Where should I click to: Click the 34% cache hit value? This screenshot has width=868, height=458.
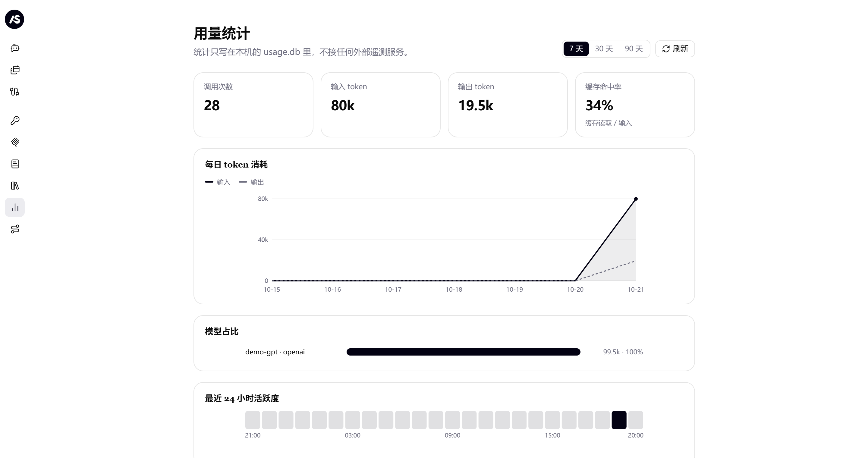pos(599,105)
